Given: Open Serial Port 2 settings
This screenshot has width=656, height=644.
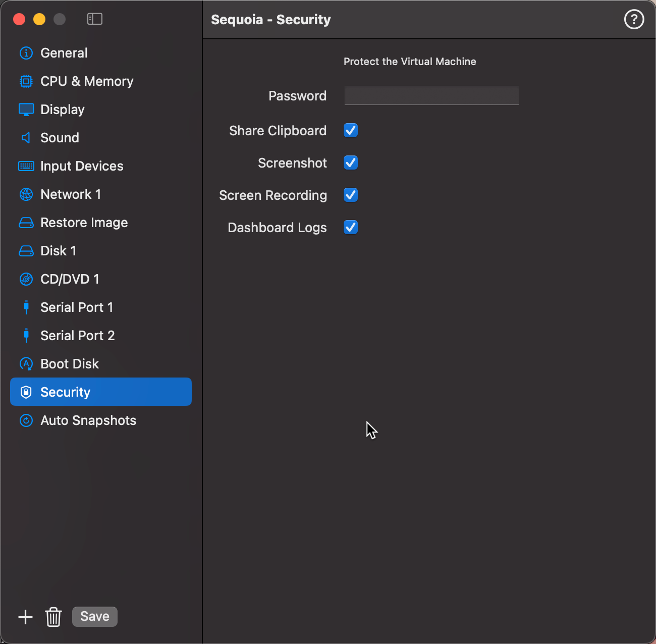Looking at the screenshot, I should point(78,336).
